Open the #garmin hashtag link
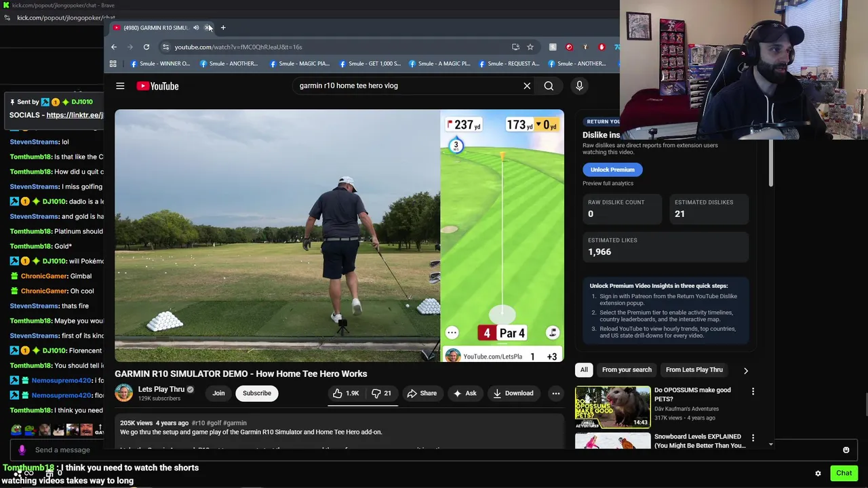The width and height of the screenshot is (868, 488). click(x=235, y=423)
